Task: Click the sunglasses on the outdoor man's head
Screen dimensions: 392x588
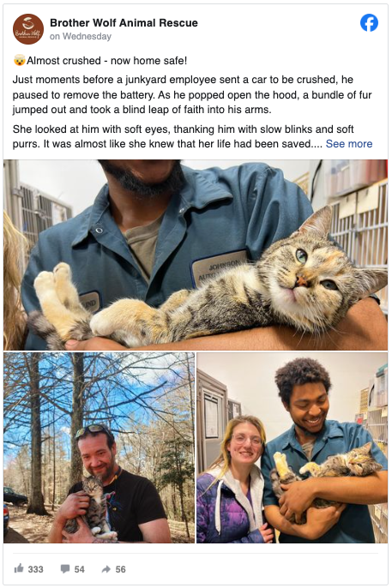Action: click(x=93, y=429)
